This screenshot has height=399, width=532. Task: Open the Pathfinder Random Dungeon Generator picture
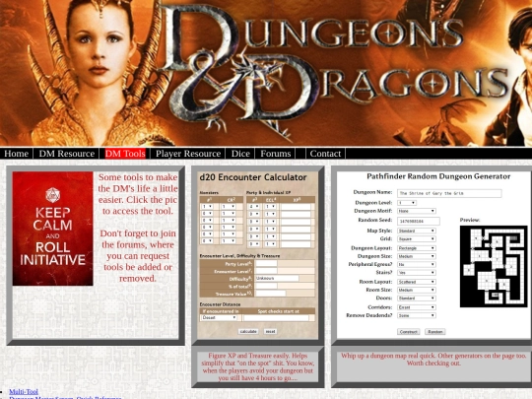coord(434,255)
